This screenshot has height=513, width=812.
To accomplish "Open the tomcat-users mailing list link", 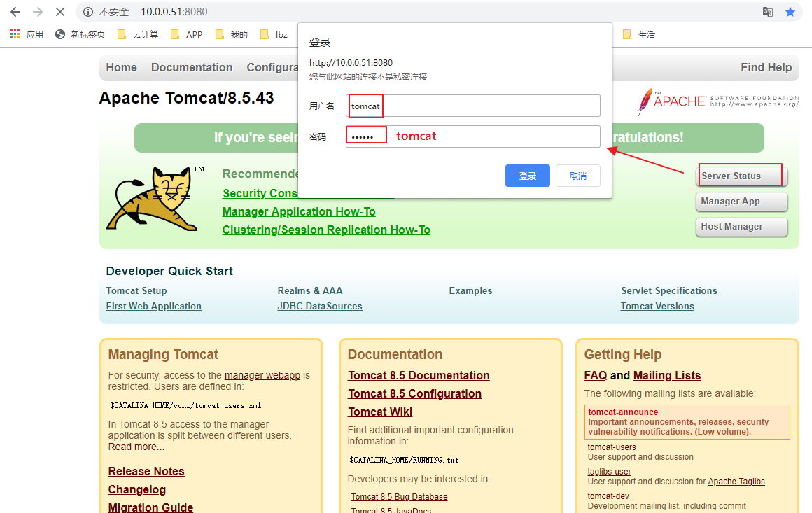I will pos(612,447).
